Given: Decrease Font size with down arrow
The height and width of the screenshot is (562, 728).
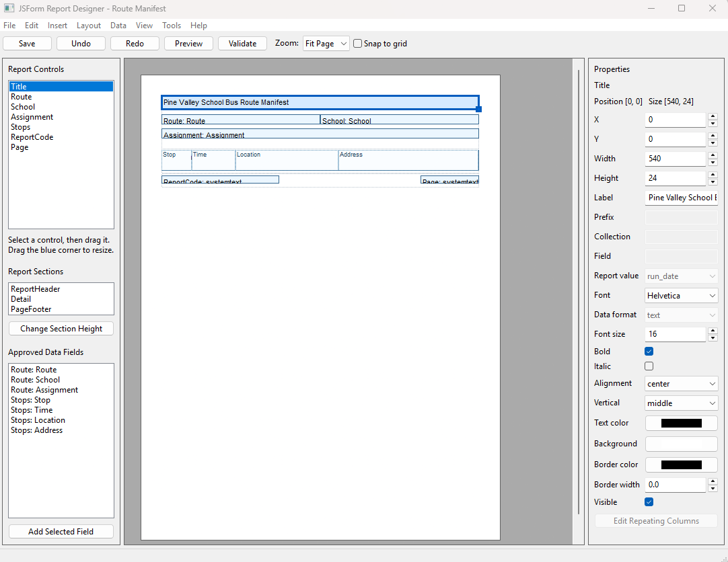Looking at the screenshot, I should 713,337.
